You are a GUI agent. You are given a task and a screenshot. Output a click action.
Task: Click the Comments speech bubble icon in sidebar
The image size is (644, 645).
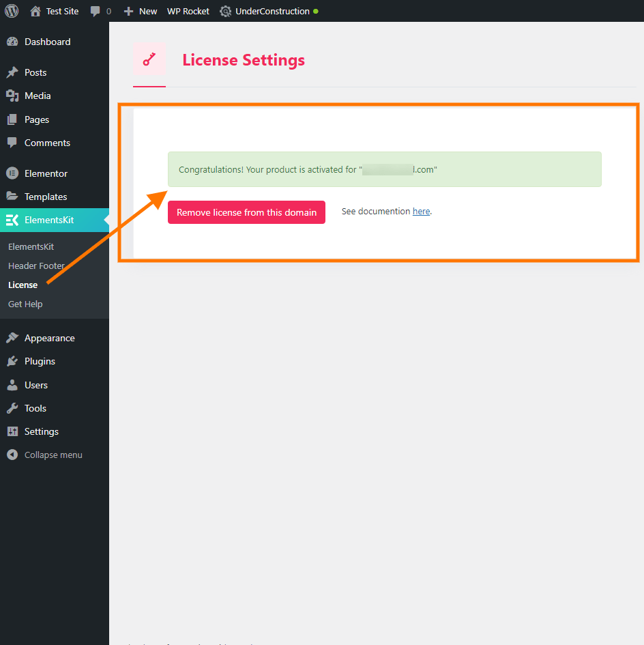coord(12,143)
